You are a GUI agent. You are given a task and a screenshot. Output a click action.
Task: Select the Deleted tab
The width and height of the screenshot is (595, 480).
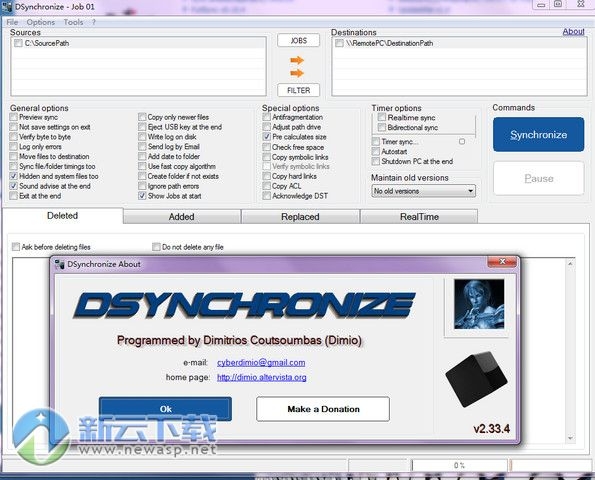coord(63,216)
